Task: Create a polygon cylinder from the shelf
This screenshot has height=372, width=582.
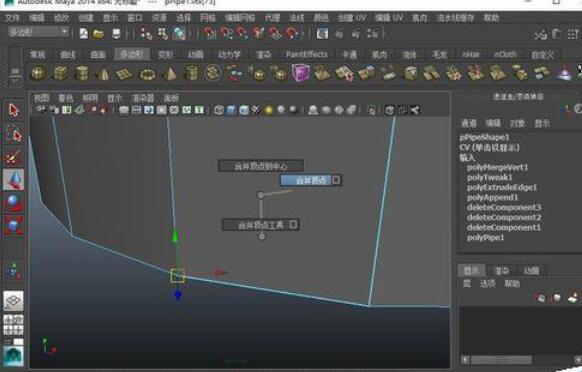Action: (x=82, y=74)
